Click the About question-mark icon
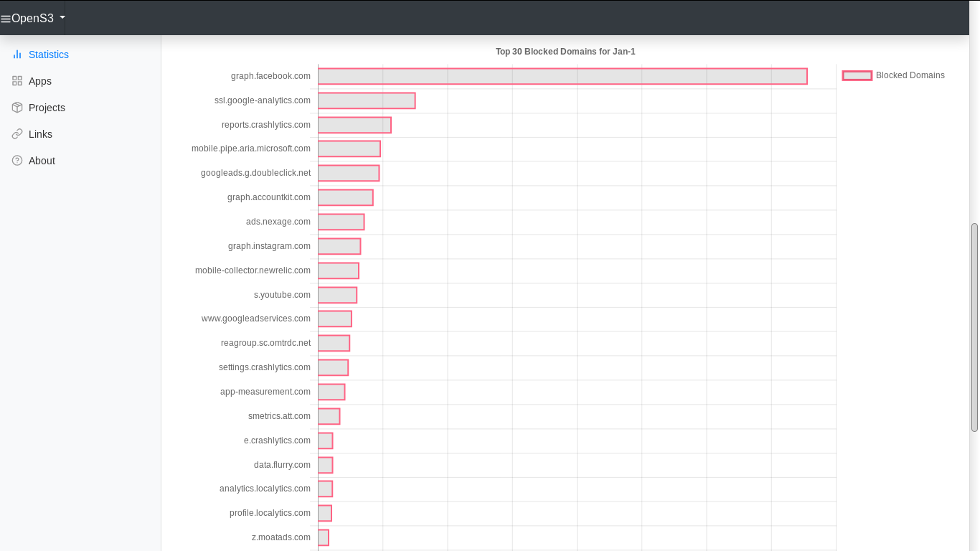The image size is (980, 551). tap(17, 161)
